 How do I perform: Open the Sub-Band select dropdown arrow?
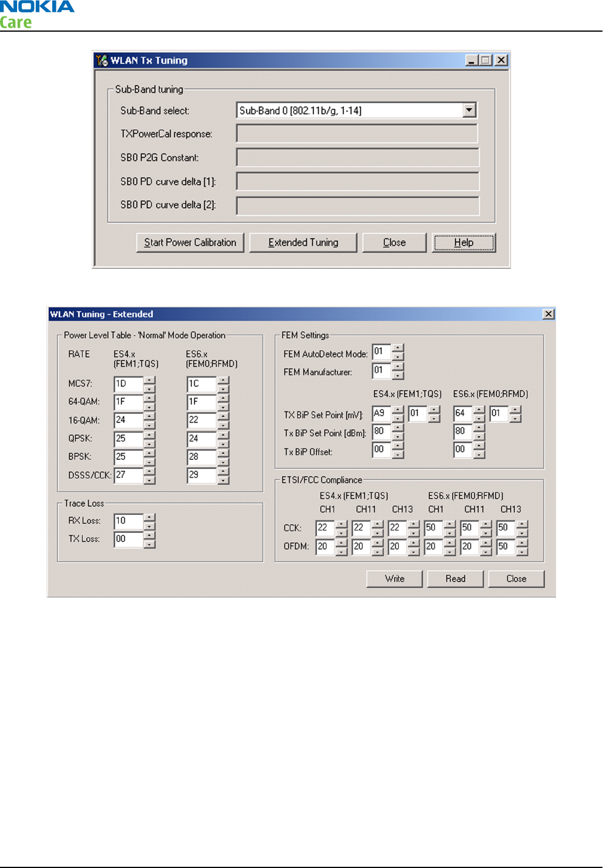(x=469, y=110)
